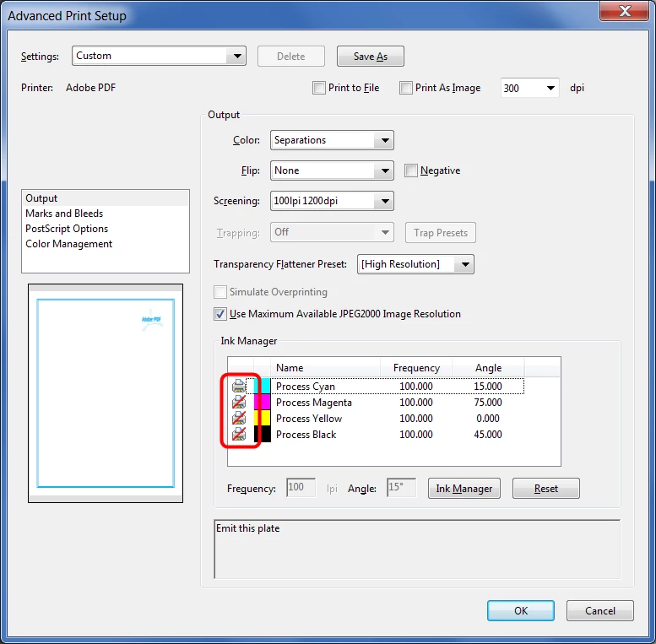
Task: Select PostScript Options in the list
Action: [106, 229]
